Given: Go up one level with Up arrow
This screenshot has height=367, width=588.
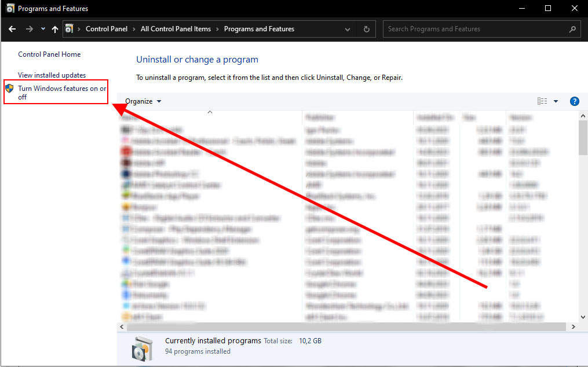Looking at the screenshot, I should (55, 29).
